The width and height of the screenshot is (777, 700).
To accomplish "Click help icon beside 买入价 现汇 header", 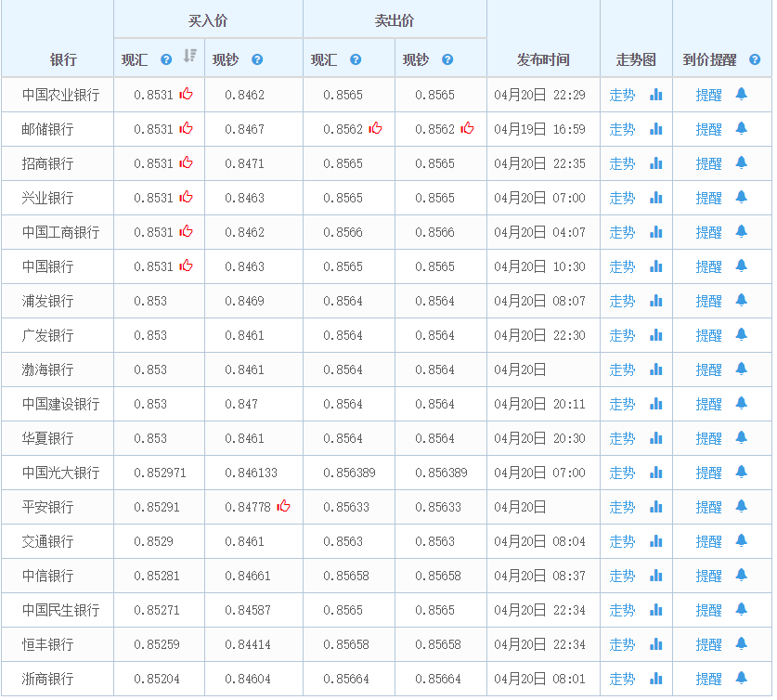I will click(166, 59).
